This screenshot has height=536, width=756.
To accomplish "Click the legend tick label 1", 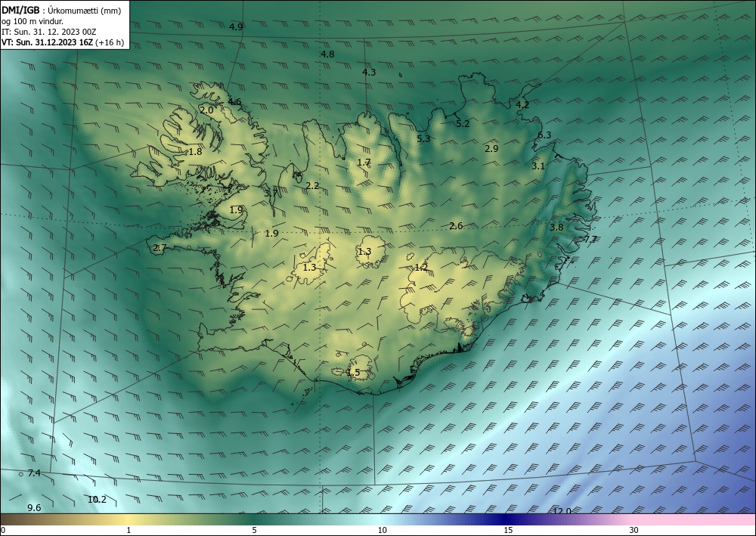I will click(x=129, y=530).
